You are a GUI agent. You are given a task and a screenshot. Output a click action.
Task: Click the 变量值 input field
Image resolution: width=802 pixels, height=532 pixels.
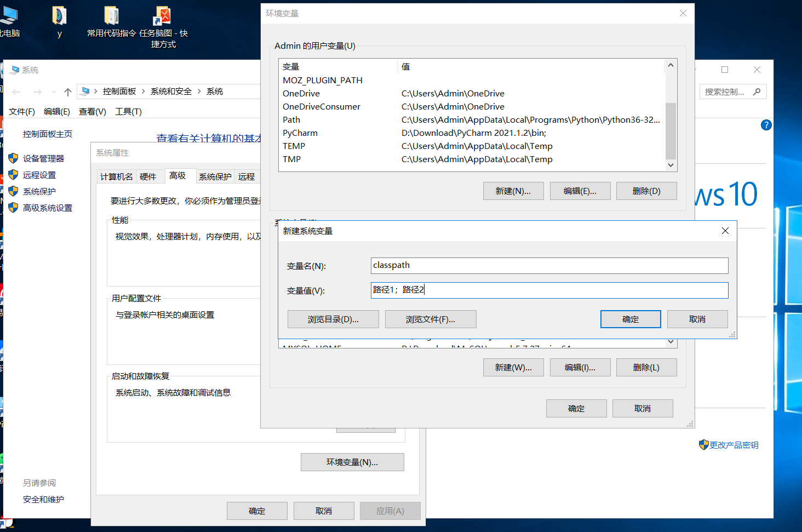click(549, 290)
